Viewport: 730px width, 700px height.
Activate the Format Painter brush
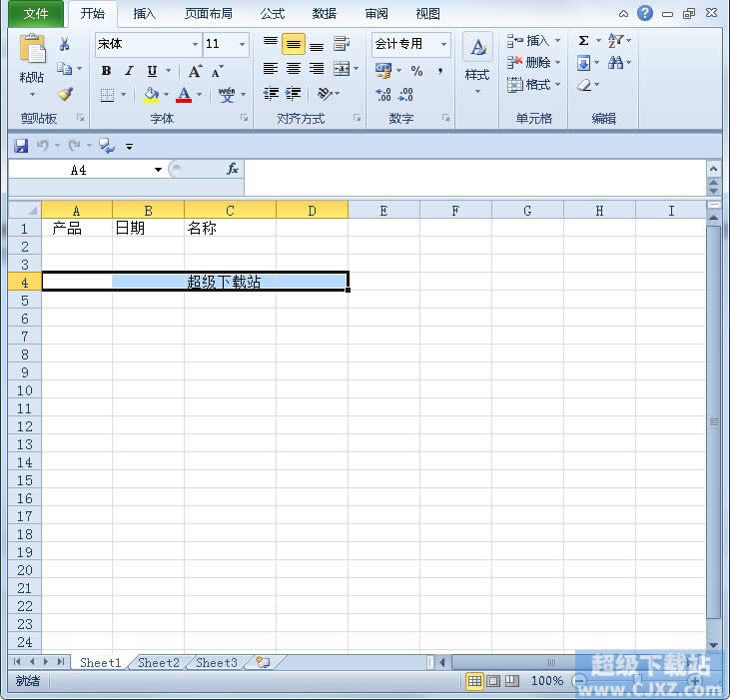(65, 94)
